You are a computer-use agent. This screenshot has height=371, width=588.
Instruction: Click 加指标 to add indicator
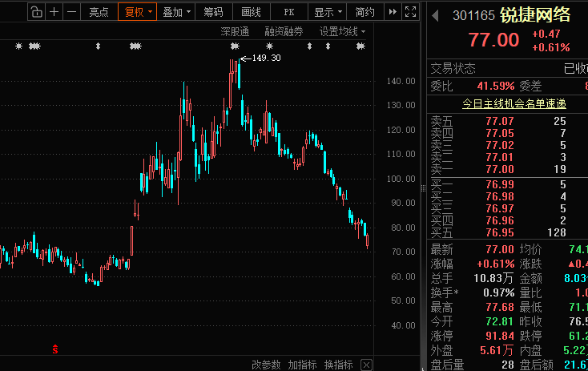pyautogui.click(x=302, y=365)
